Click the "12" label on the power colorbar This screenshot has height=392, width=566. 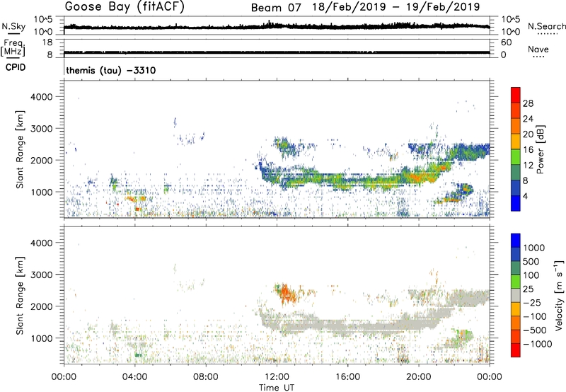tap(528, 166)
